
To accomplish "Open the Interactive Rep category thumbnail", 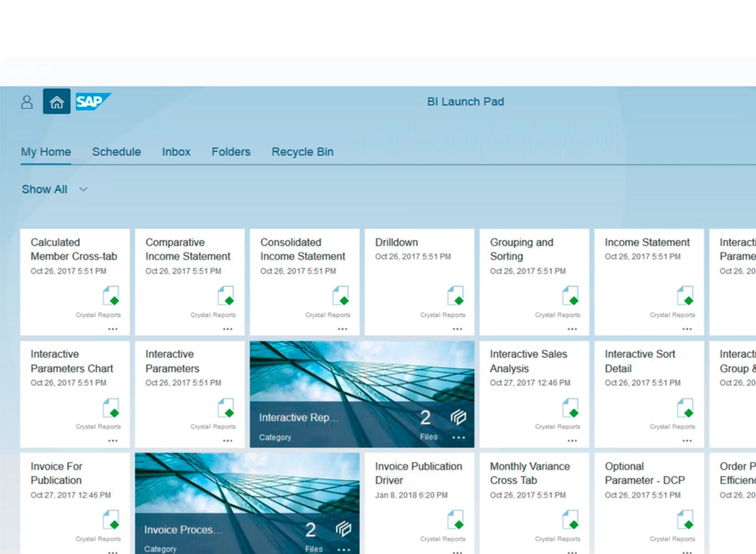I will (x=362, y=372).
